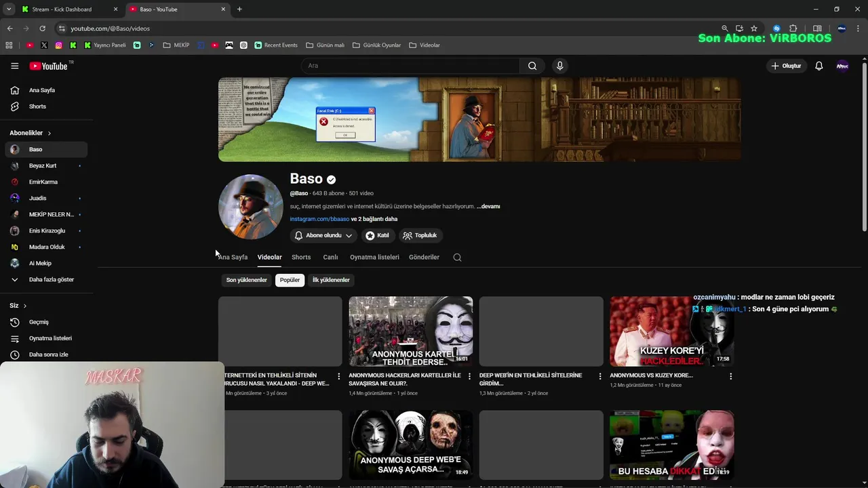Expand the Siz section chevron
The height and width of the screenshot is (488, 868).
click(x=25, y=306)
